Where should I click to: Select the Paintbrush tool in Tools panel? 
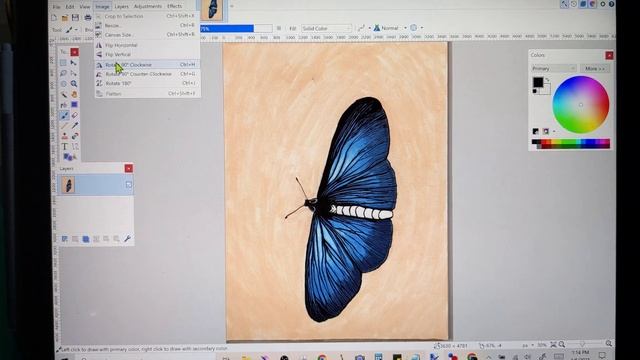pyautogui.click(x=64, y=116)
